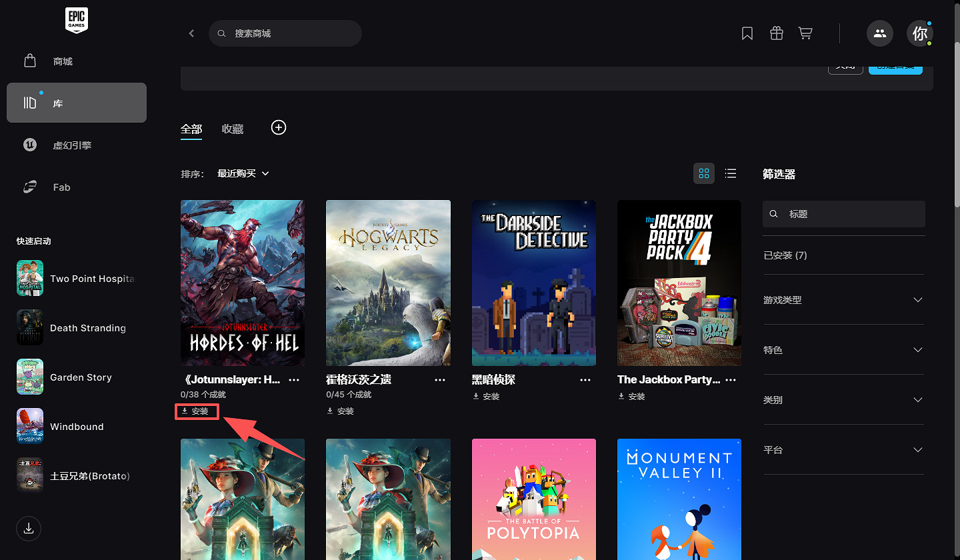This screenshot has height=560, width=960.
Task: Add new collection with plus icon
Action: click(279, 128)
